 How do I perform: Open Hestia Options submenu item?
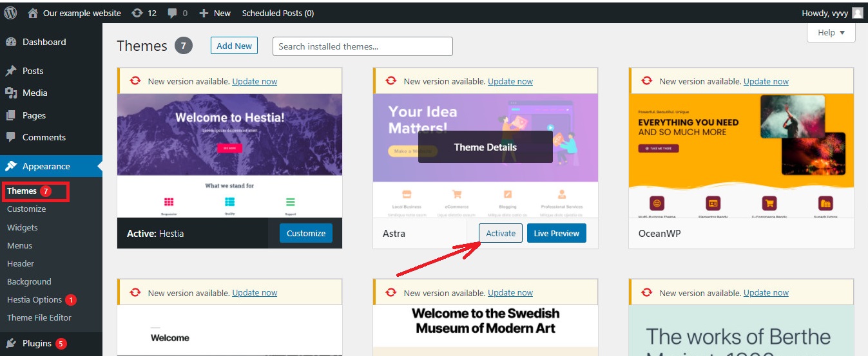coord(35,299)
